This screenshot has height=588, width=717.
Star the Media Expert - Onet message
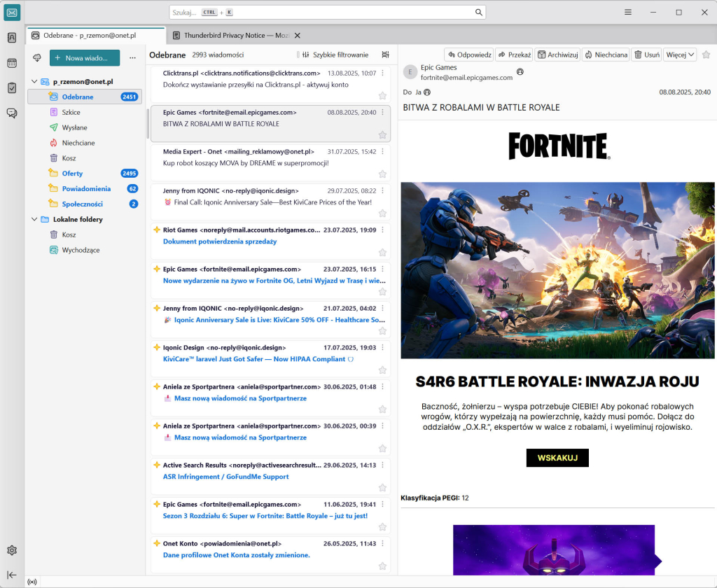tap(382, 174)
